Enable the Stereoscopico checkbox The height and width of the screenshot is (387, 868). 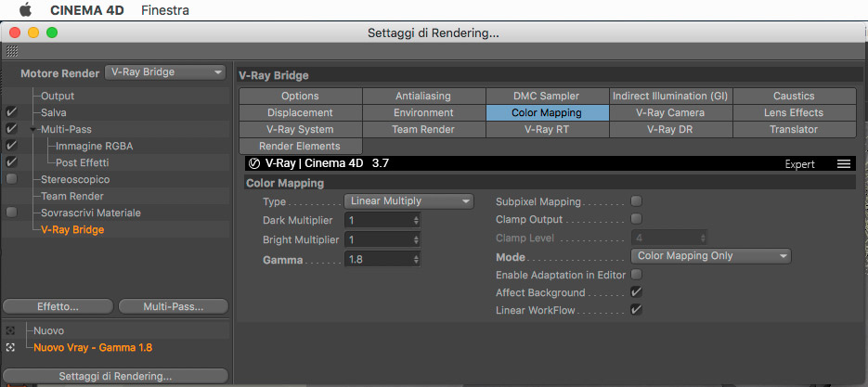[12, 179]
